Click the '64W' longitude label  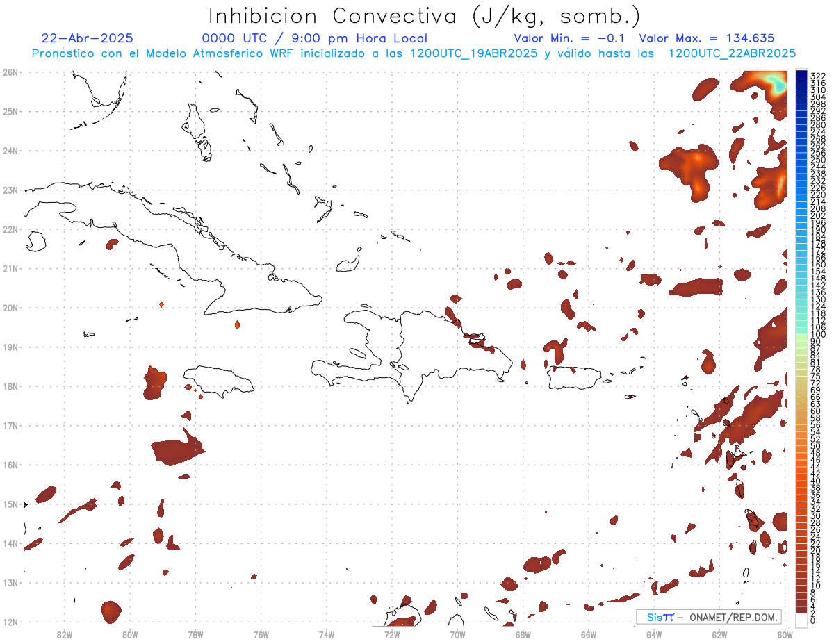[x=654, y=634]
